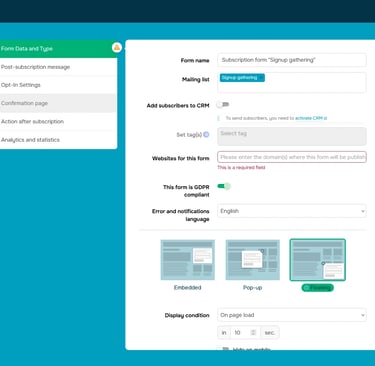Select the Confirmation page section
The image size is (375, 366).
click(x=58, y=103)
